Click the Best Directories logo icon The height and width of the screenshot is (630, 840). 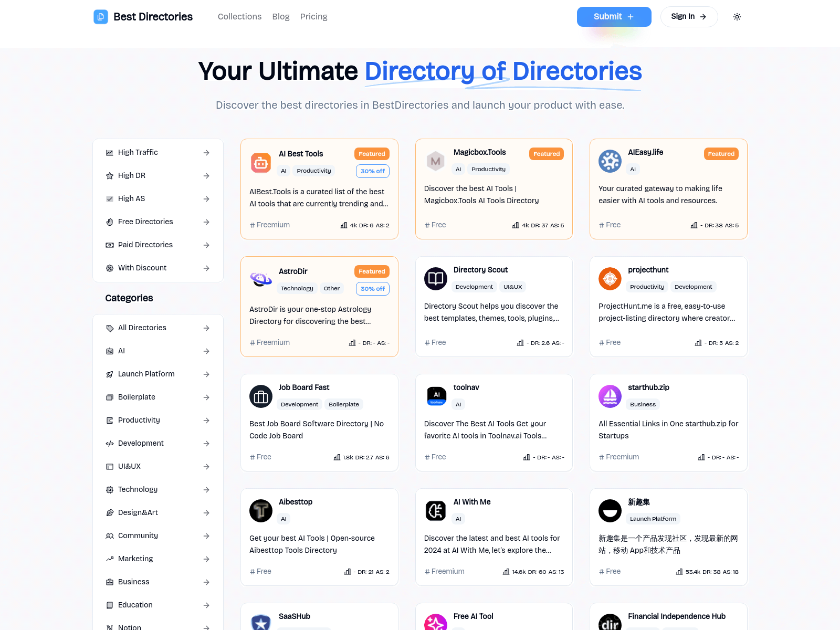[x=100, y=16]
